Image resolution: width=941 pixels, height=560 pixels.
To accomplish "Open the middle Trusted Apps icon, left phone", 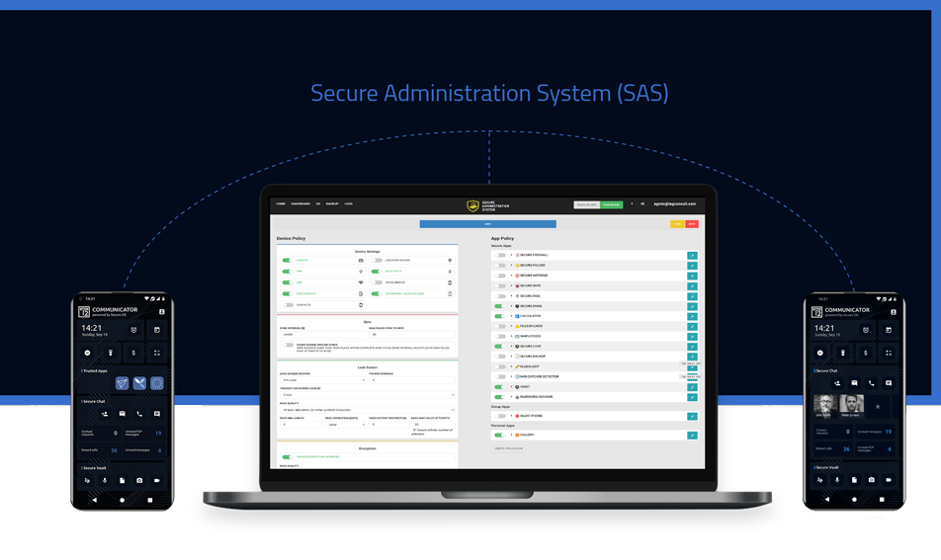I will point(139,383).
